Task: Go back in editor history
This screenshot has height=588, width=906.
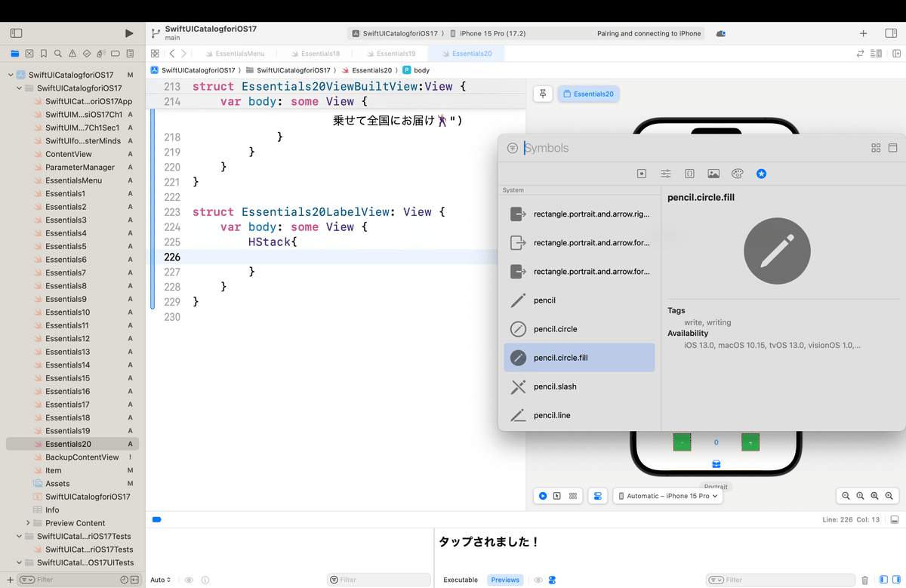Action: click(x=172, y=54)
